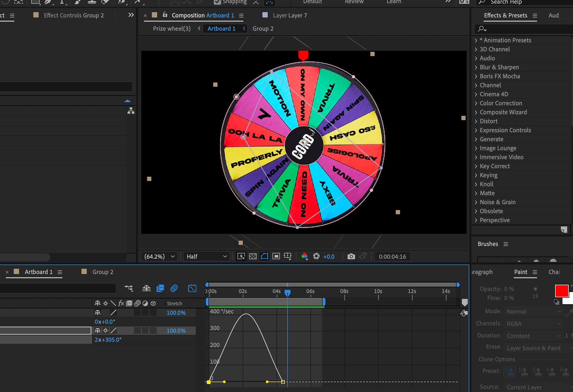Click Reset Exposure aperture icon
The image size is (573, 392).
(x=316, y=257)
